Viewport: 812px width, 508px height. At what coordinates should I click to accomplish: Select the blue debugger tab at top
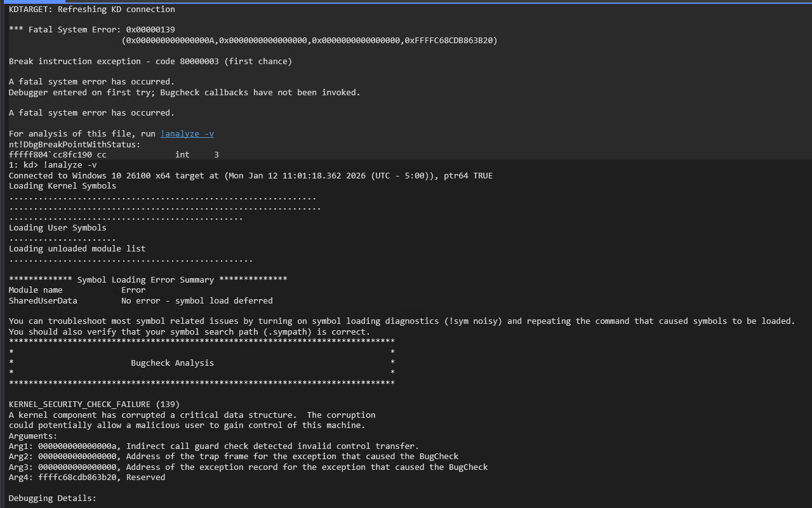(35, 3)
